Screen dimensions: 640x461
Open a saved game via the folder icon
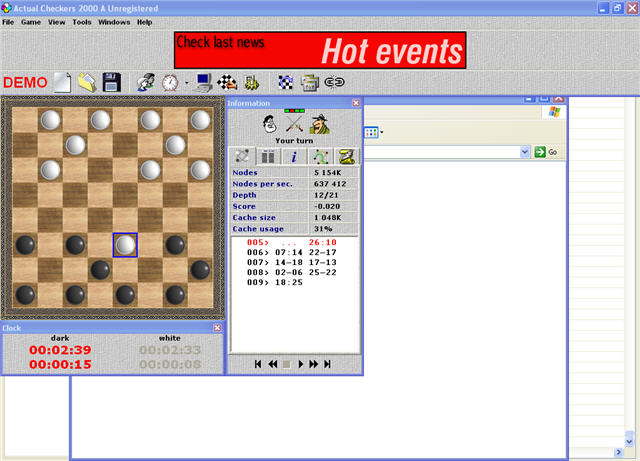[87, 82]
